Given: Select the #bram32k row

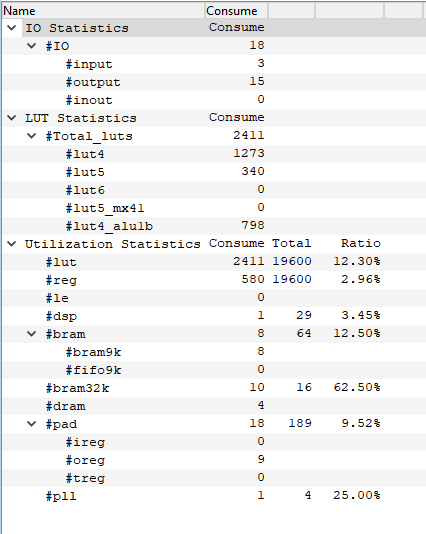Looking at the screenshot, I should (214, 388).
